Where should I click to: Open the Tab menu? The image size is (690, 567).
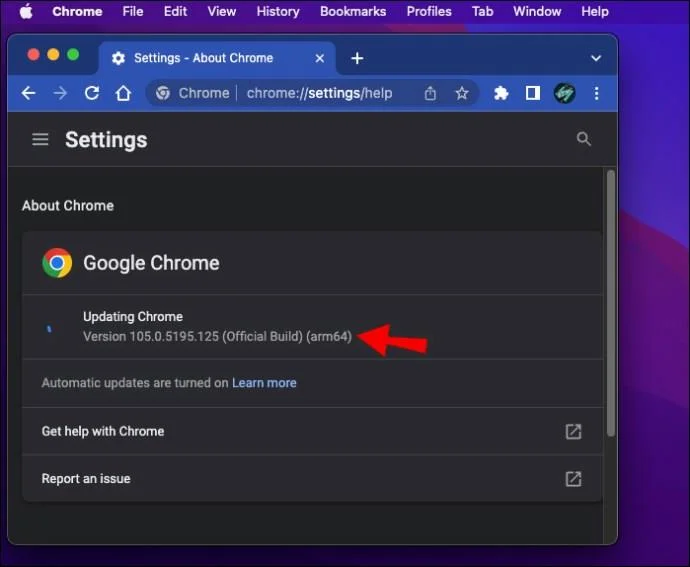482,11
